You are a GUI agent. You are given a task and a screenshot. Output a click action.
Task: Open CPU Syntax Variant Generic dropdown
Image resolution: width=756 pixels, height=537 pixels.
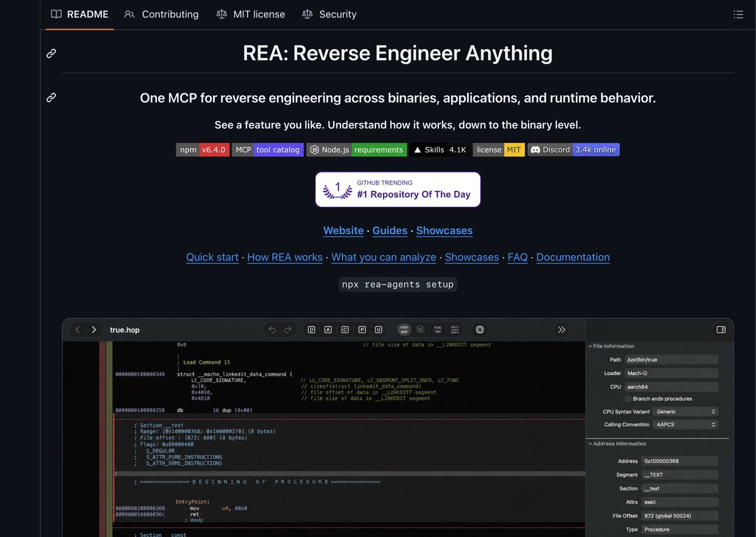coord(685,412)
